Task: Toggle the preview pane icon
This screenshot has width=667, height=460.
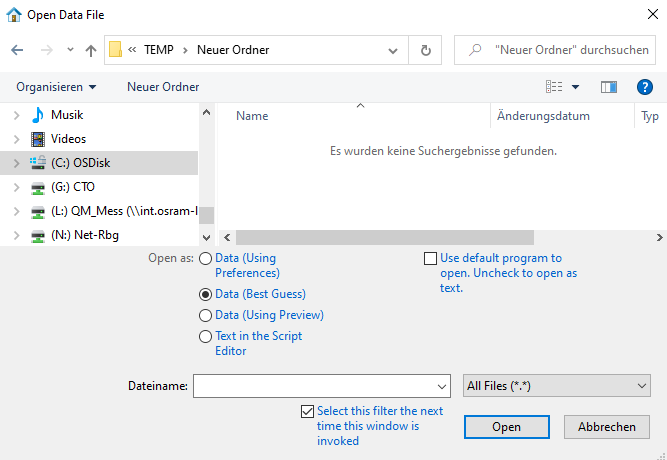Action: [x=608, y=87]
